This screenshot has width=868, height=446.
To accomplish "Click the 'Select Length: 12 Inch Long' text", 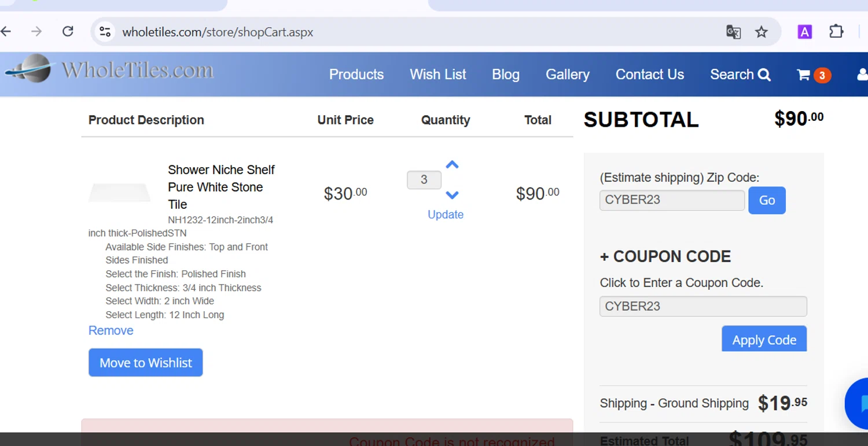I will pyautogui.click(x=165, y=315).
